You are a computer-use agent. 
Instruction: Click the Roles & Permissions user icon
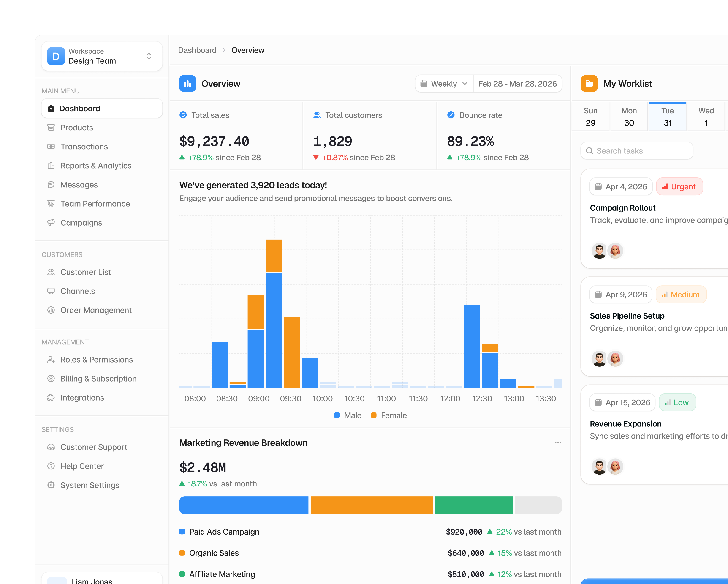(51, 359)
